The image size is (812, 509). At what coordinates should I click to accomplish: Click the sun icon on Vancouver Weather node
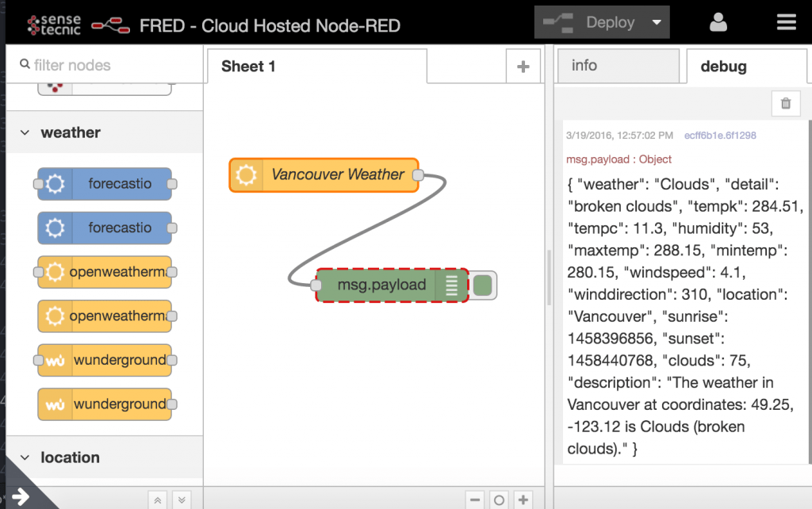246,175
